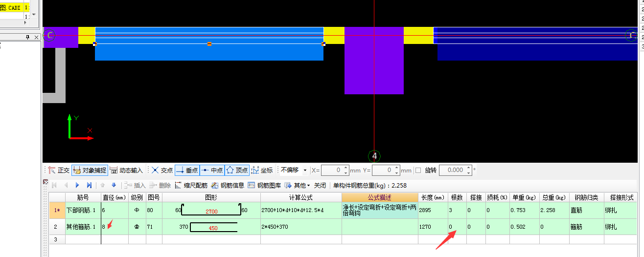Toggle 对象捕捉 object snap
This screenshot has height=257, width=644.
click(x=90, y=171)
